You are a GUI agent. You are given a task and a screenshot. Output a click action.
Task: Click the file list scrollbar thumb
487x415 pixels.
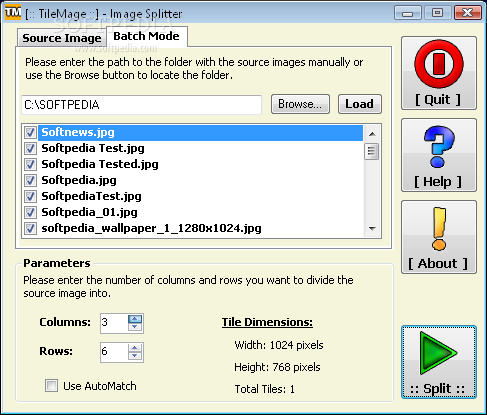372,152
